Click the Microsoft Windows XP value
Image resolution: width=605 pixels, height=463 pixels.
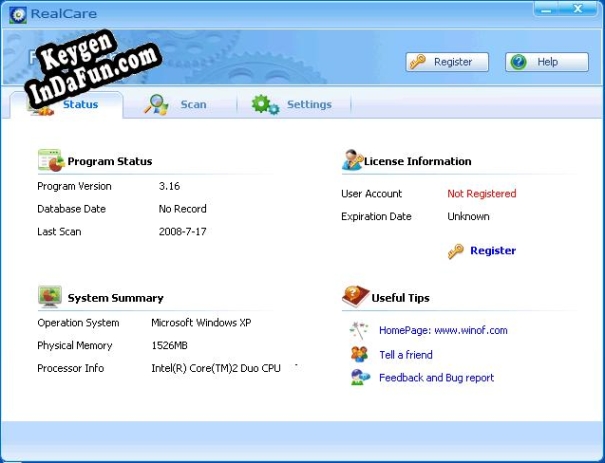pos(201,323)
